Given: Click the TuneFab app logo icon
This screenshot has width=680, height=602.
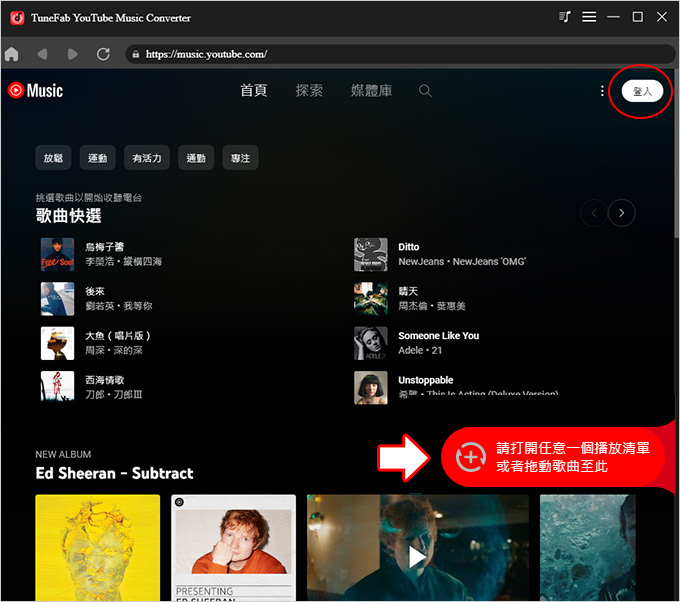Looking at the screenshot, I should tap(17, 18).
